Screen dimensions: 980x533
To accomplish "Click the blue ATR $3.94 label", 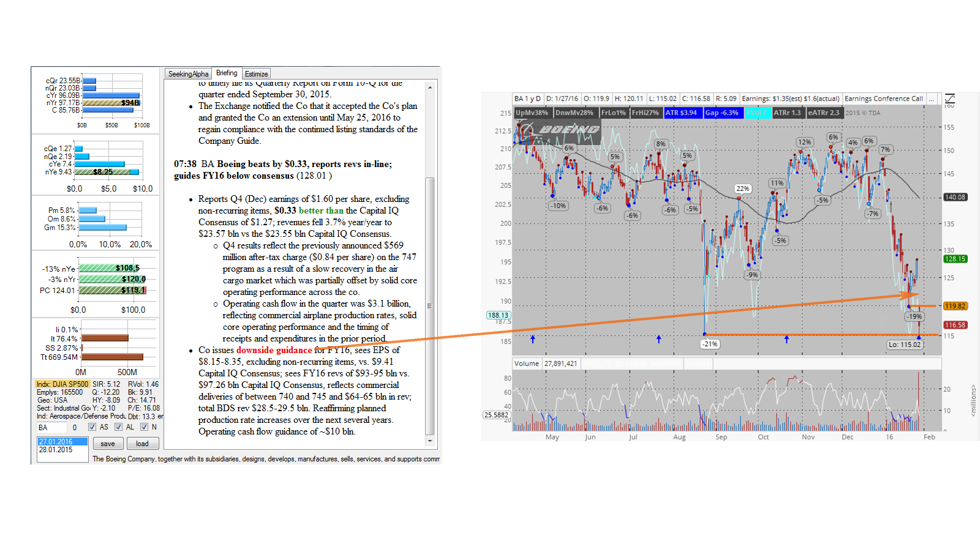I will (681, 113).
